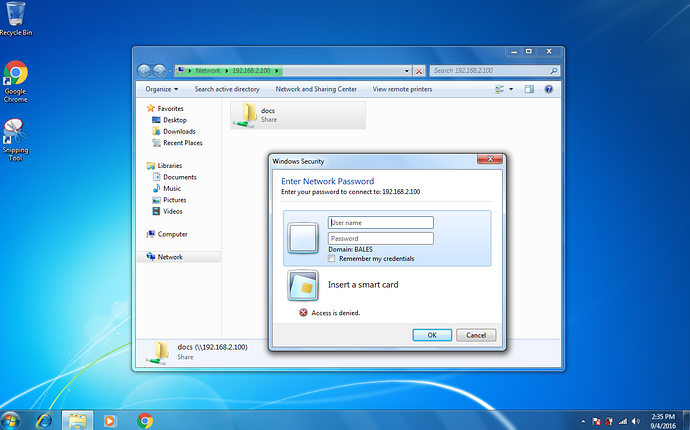
Task: Select the user credential tile picture
Action: pos(303,238)
